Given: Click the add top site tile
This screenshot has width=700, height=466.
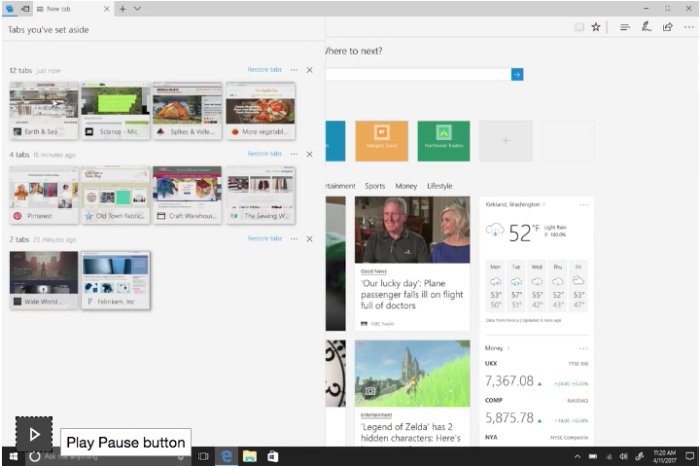Looking at the screenshot, I should coord(505,141).
